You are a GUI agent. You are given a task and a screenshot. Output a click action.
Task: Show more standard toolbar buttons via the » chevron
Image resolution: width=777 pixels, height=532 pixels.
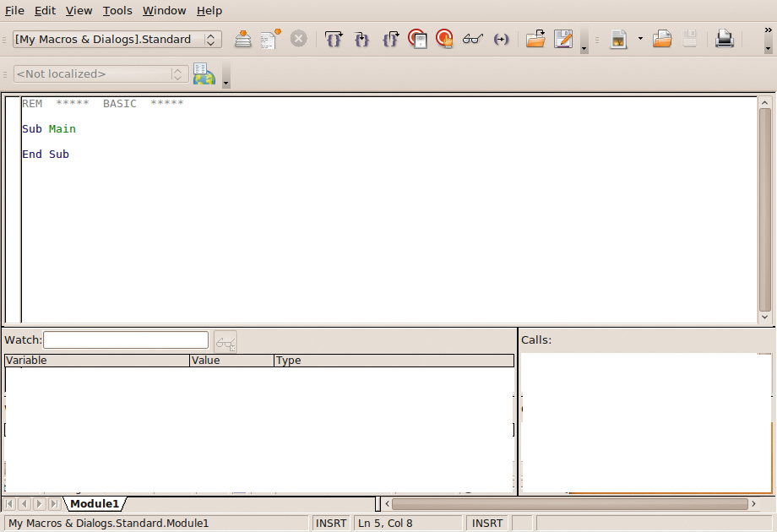tap(768, 30)
